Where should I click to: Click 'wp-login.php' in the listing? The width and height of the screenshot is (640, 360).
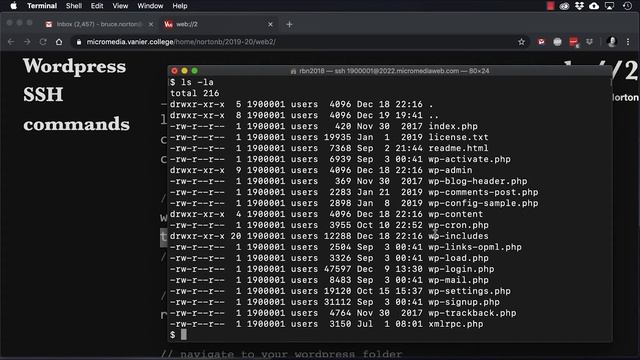(x=461, y=269)
